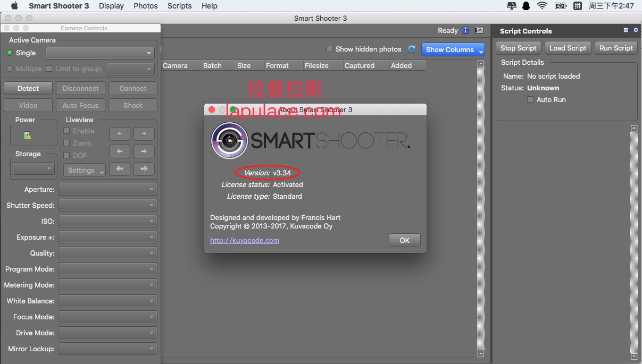Image resolution: width=642 pixels, height=364 pixels.
Task: Click the photo list vertical scrollbar track
Action: coord(481,209)
